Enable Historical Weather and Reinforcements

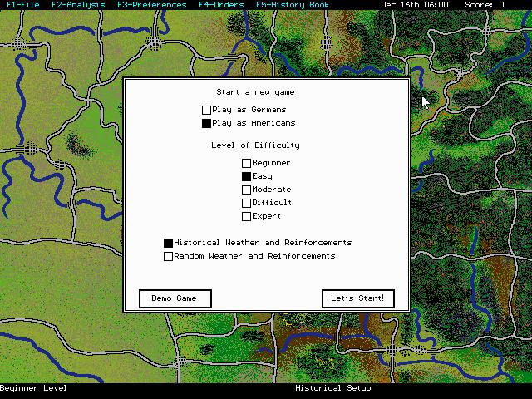pyautogui.click(x=169, y=243)
